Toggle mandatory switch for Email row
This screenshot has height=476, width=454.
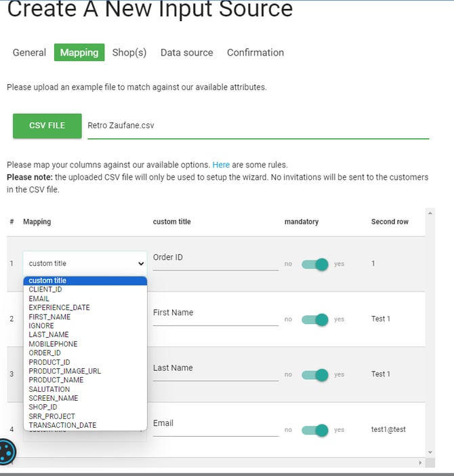point(315,429)
